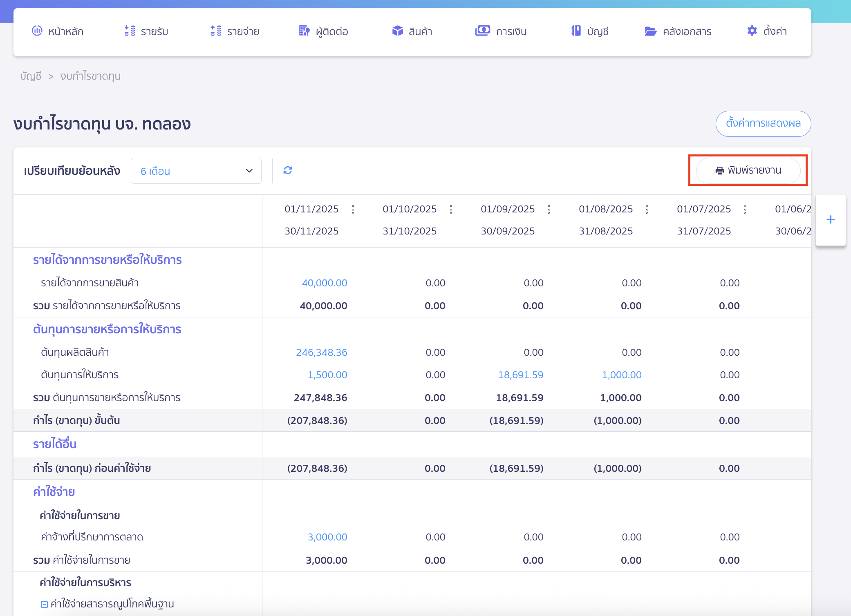Click the 40,000.00 sales revenue link

coord(325,283)
